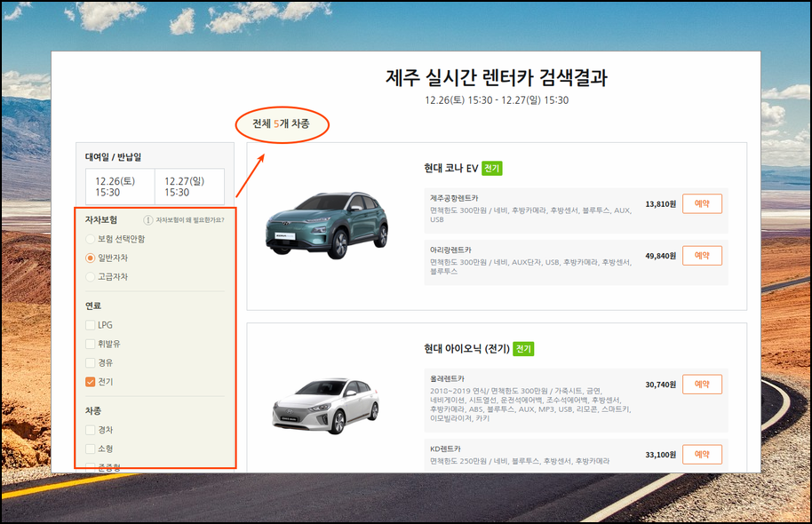Check the LPG fuel filter

coord(90,325)
